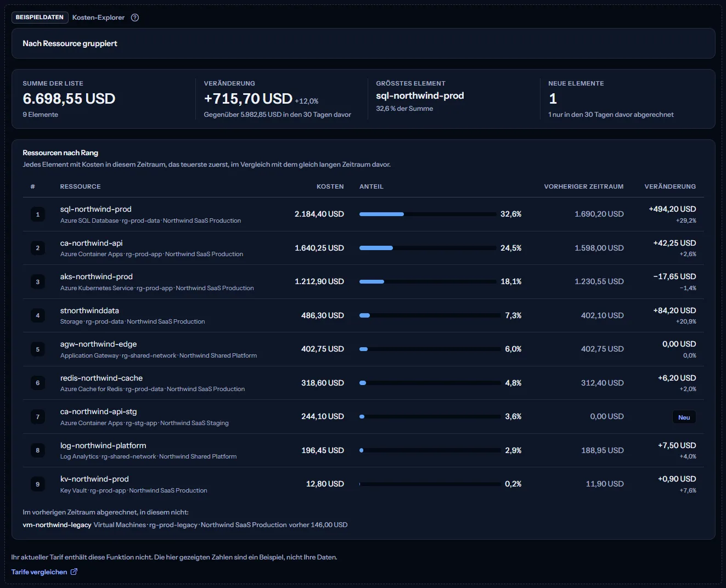The image size is (726, 588).
Task: Click the "Ressourcen nach Rang" heading
Action: [60, 153]
